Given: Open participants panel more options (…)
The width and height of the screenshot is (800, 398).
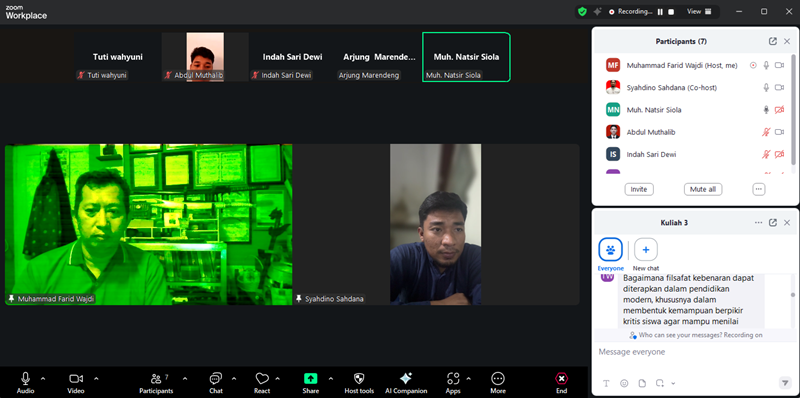Looking at the screenshot, I should [759, 189].
